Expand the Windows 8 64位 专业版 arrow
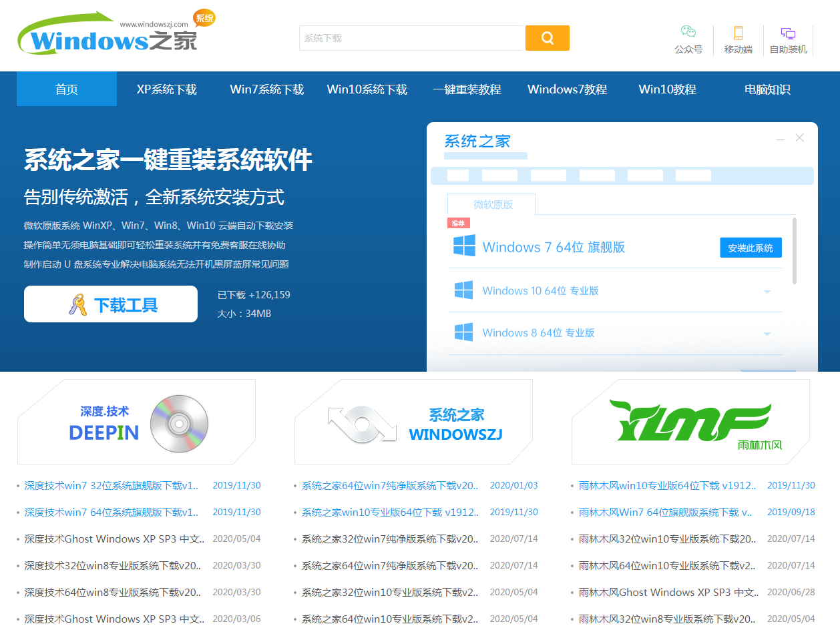Viewport: 840px width, 632px height. point(767,334)
